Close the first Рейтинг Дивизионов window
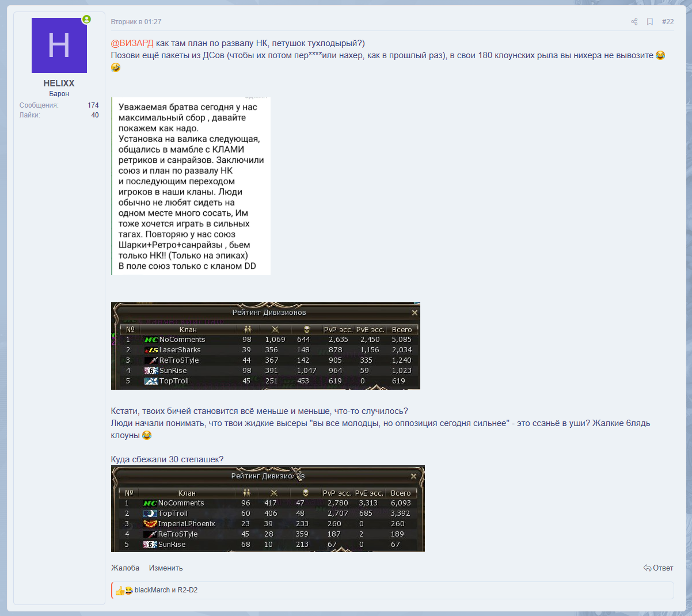 click(x=415, y=313)
